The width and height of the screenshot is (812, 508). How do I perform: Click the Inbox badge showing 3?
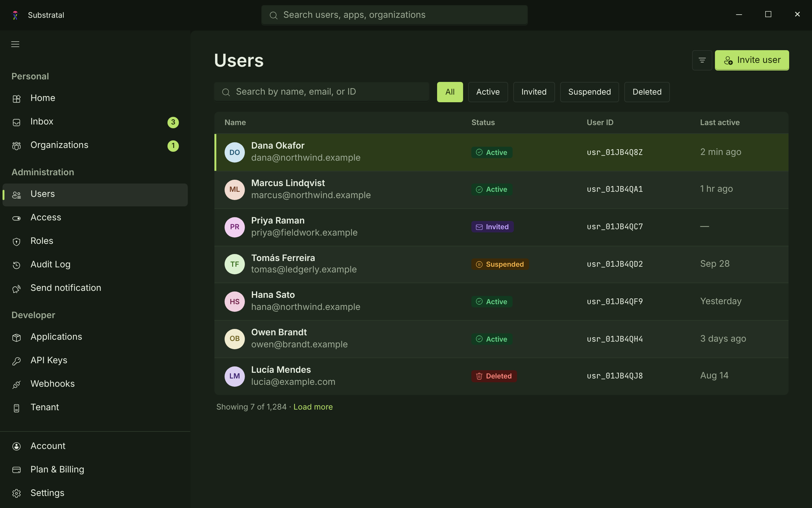coord(173,122)
